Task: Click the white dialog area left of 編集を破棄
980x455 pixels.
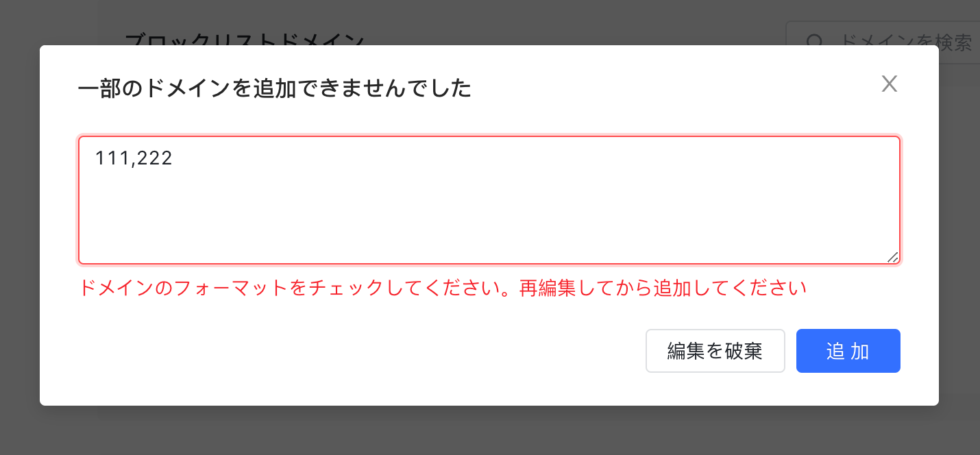Action: (356, 351)
